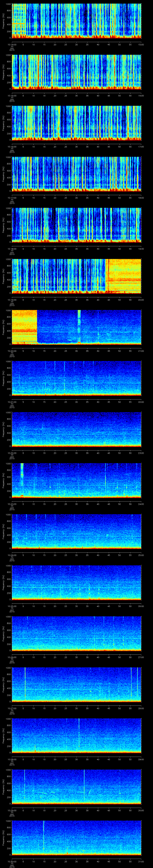
Task: Click the 16:00 end time label
Action: [x=141, y=96]
